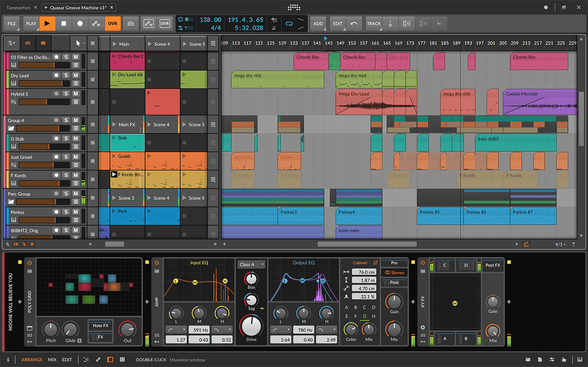Open the Tammerfors project tab
This screenshot has width=588, height=367.
pos(18,8)
